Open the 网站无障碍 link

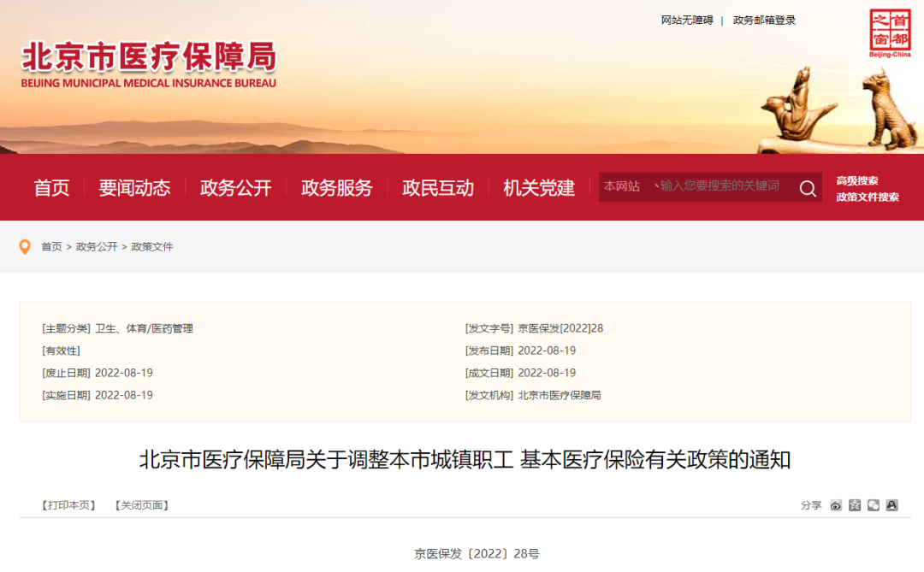(x=687, y=21)
